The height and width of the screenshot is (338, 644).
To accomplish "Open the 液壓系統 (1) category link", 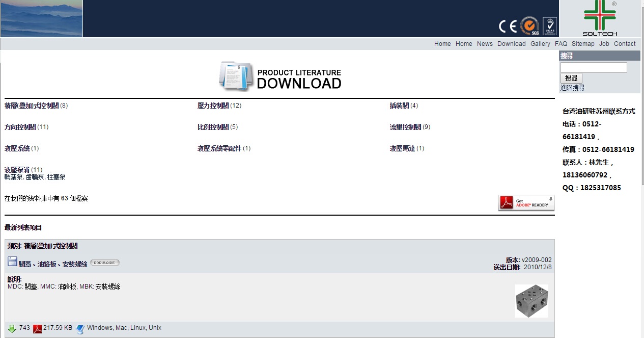I will tap(17, 148).
